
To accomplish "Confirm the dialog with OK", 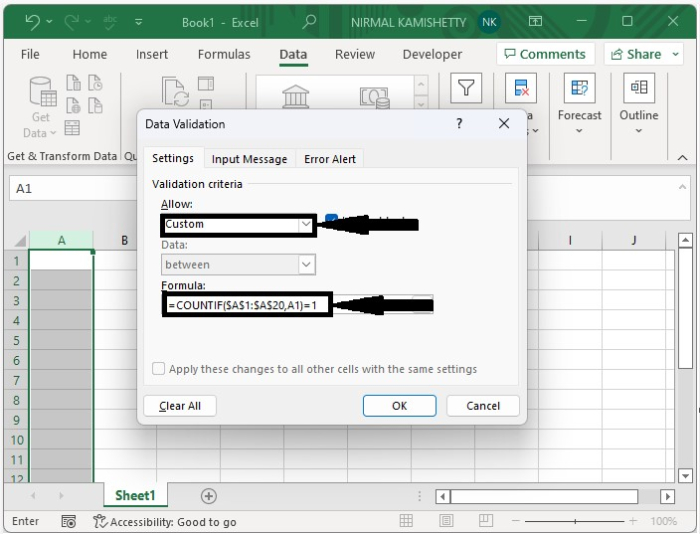I will (400, 406).
